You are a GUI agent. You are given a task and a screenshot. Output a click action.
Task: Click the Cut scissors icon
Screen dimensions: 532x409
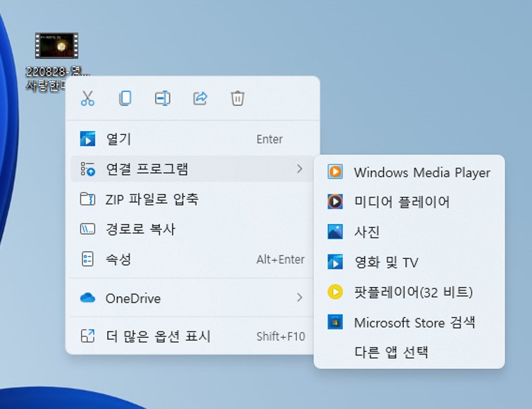pyautogui.click(x=87, y=99)
